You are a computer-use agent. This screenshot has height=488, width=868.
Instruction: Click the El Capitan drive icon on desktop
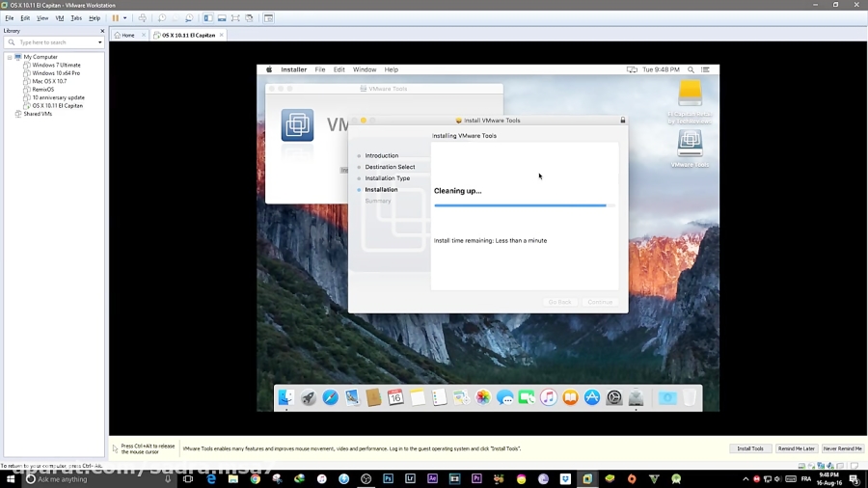click(x=690, y=93)
